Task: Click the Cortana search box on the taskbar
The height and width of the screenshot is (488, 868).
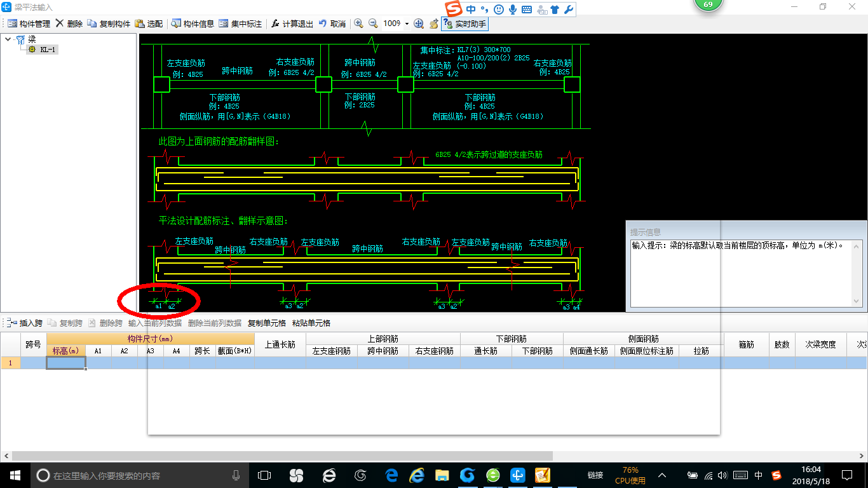Action: pyautogui.click(x=140, y=475)
